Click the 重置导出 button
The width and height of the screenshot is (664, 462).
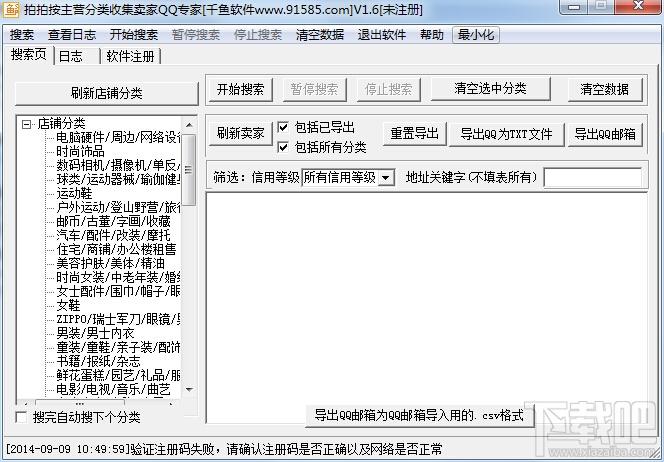tap(414, 133)
